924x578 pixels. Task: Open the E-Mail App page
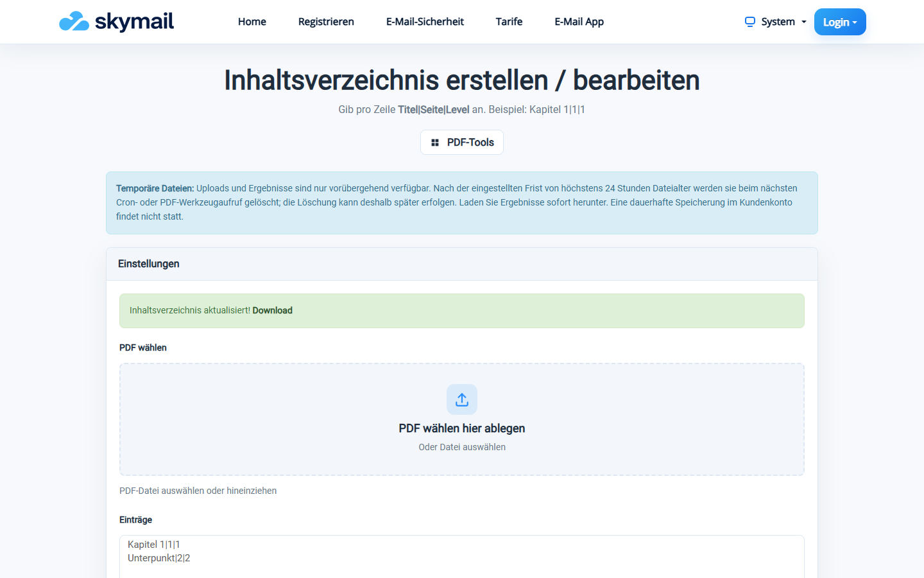579,22
